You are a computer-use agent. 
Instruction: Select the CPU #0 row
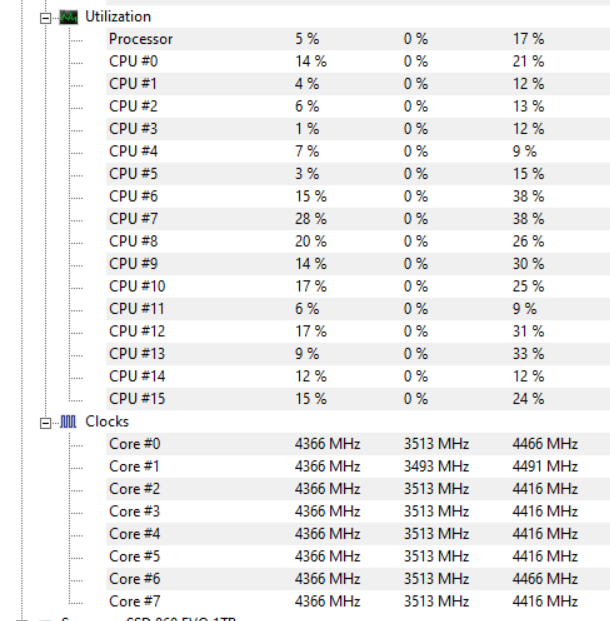click(x=358, y=61)
